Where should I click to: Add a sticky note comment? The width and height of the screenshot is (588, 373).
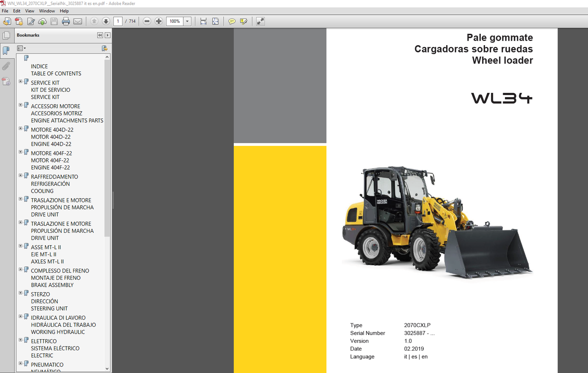[232, 21]
